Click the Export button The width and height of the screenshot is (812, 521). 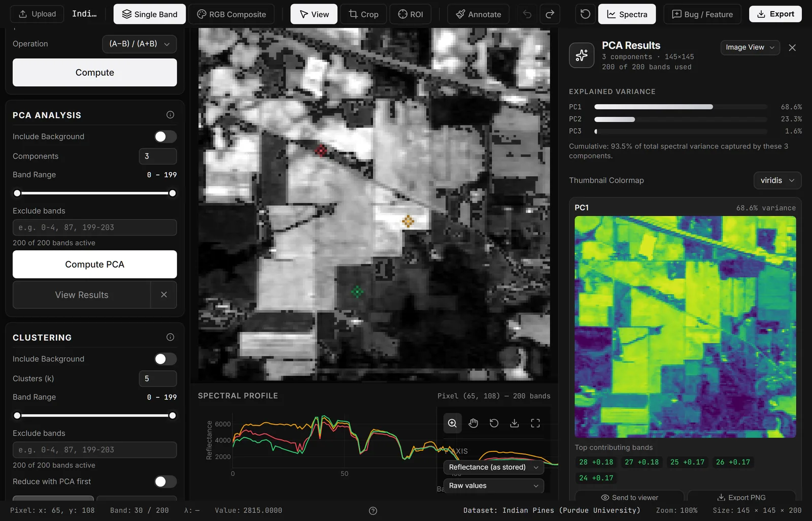click(775, 14)
